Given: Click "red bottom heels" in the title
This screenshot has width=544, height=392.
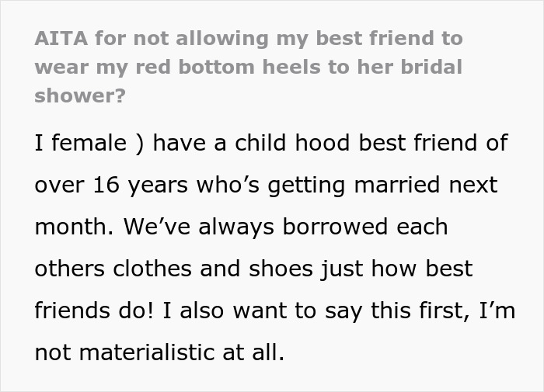Looking at the screenshot, I should click(x=228, y=67).
